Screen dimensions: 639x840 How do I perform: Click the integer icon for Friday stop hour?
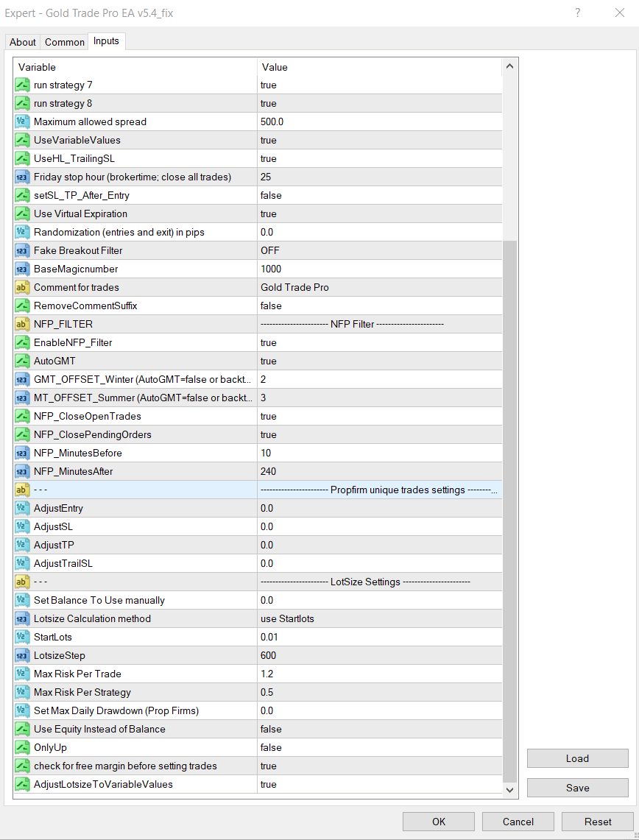[22, 177]
